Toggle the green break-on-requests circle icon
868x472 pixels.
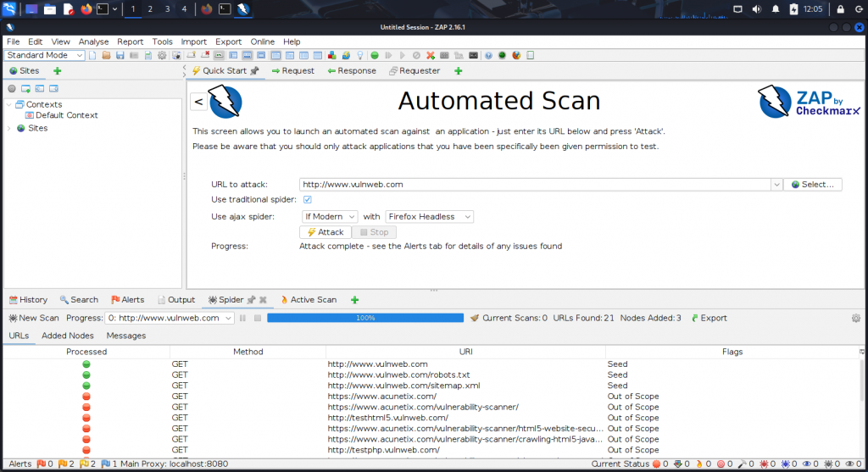375,55
